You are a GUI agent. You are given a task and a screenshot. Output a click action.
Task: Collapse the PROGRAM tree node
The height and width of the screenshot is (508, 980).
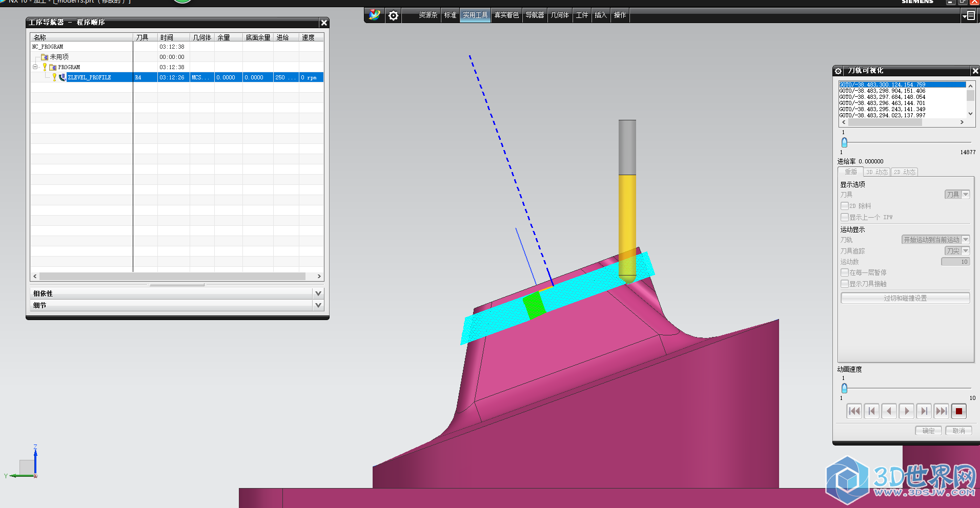[35, 67]
